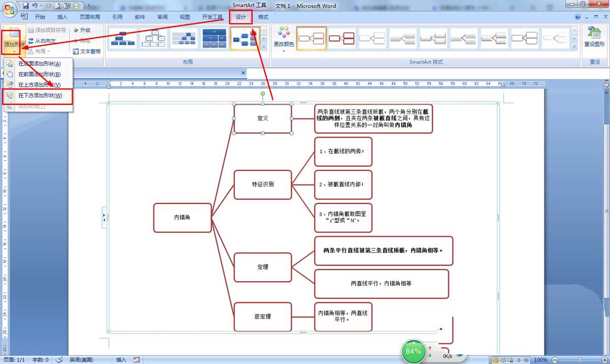The height and width of the screenshot is (364, 610).
Task: Switch to the 引用 tab
Action: point(117,17)
